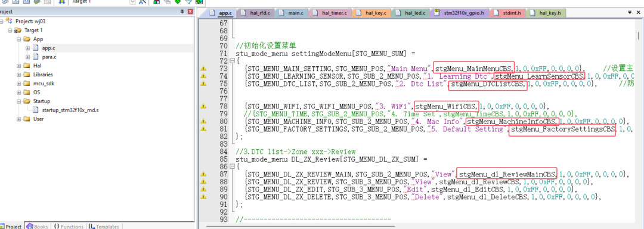
Task: Open the Pack Installer toolbar icon
Action: 199,2
